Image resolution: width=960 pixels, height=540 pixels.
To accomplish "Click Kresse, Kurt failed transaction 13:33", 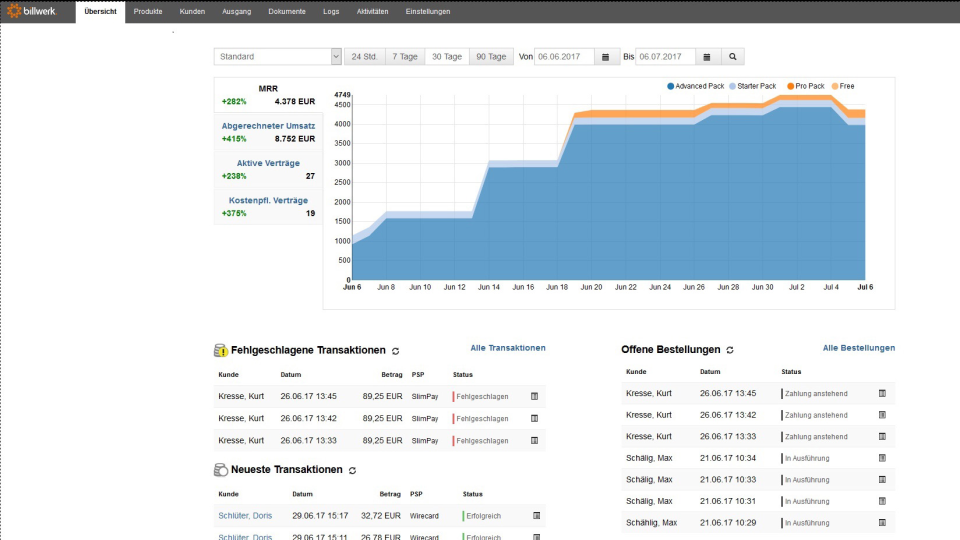I will (x=241, y=441).
